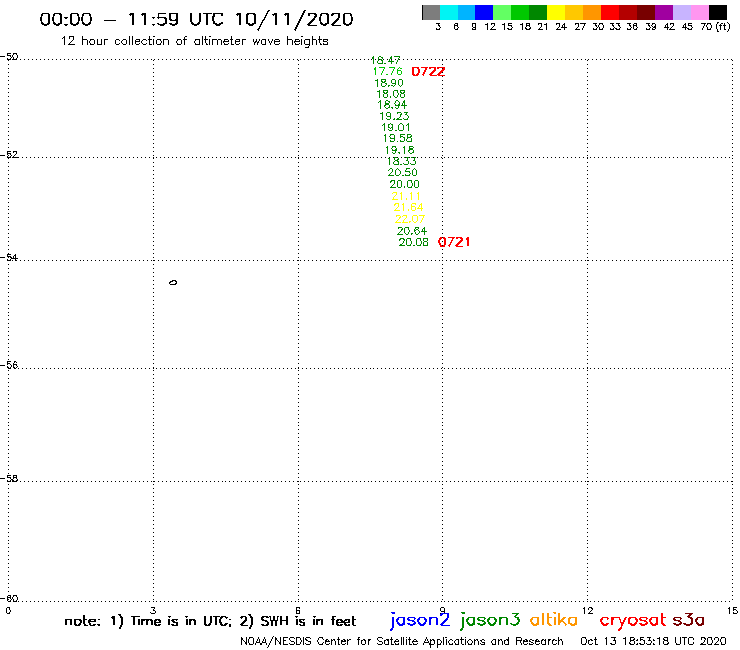Click the value 19.01 on the track
Viewport: 740px width, 650px height.
395,127
